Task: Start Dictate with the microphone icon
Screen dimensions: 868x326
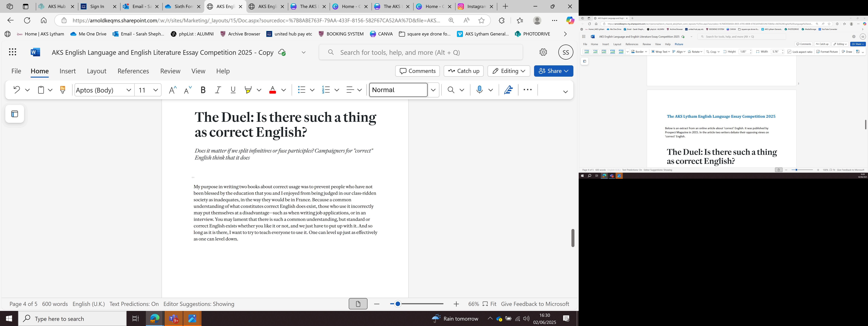Action: point(480,90)
